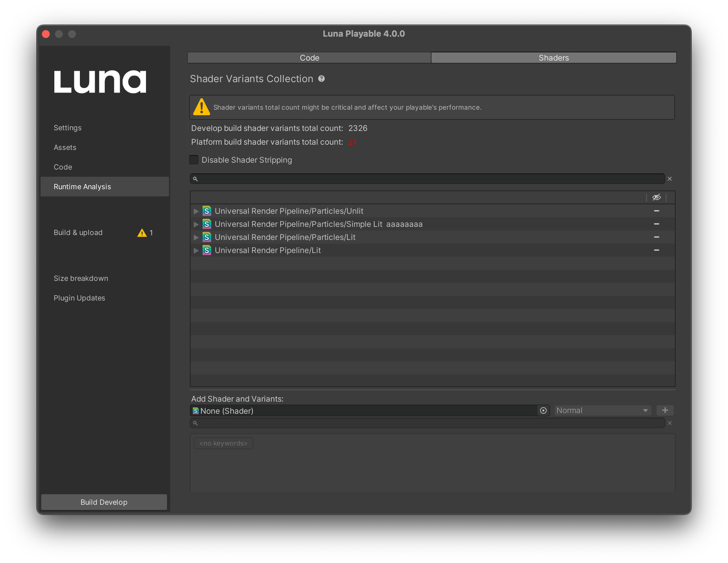Image resolution: width=728 pixels, height=563 pixels.
Task: Expand Particles/Simple Lit aaaaaaaa row
Action: pyautogui.click(x=196, y=224)
